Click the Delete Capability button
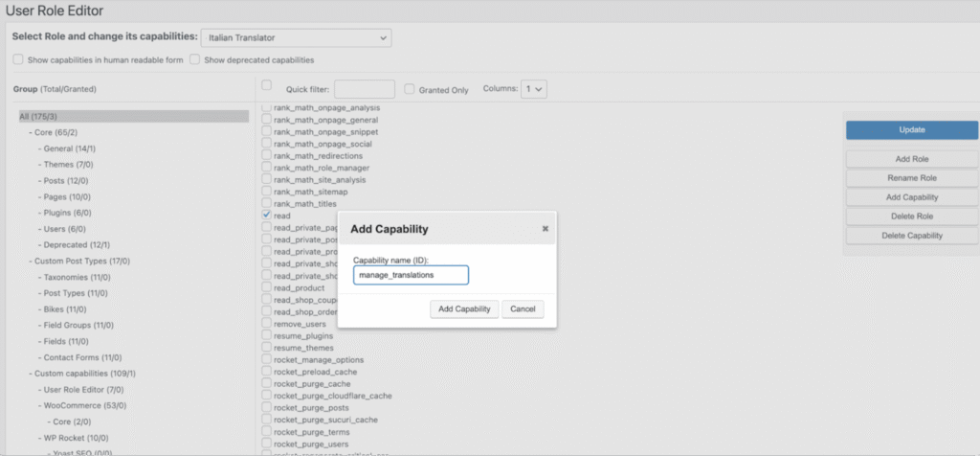980x456 pixels. pyautogui.click(x=912, y=236)
